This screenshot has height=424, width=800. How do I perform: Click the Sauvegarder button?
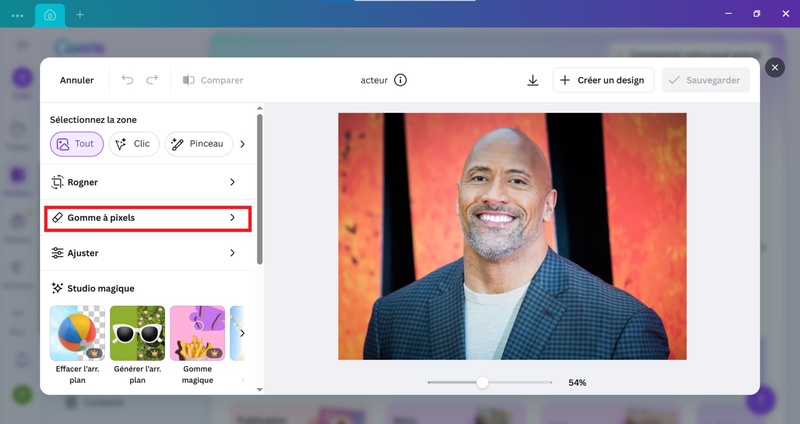coord(706,80)
